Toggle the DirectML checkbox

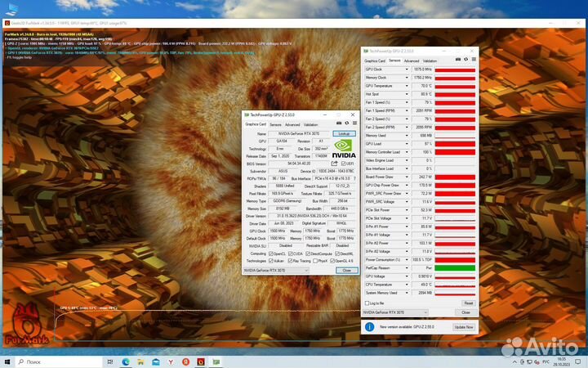pos(337,254)
